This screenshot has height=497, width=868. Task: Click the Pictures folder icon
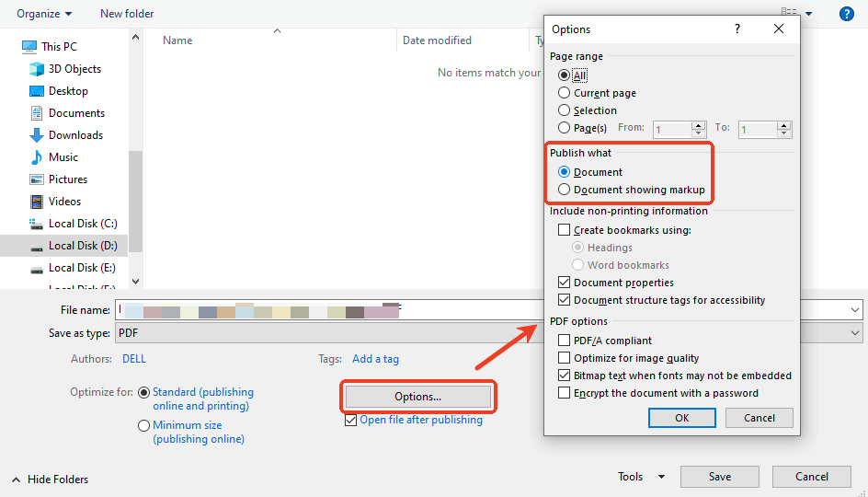click(x=37, y=179)
